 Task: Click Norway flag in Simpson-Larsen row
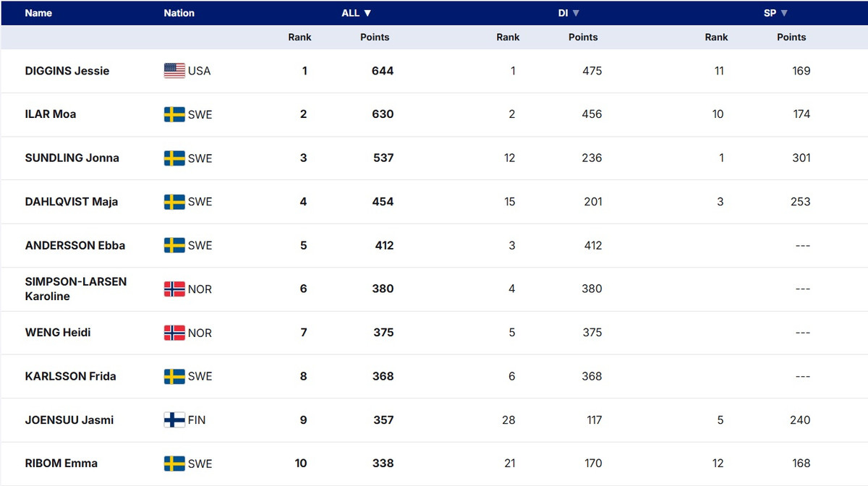tap(174, 289)
